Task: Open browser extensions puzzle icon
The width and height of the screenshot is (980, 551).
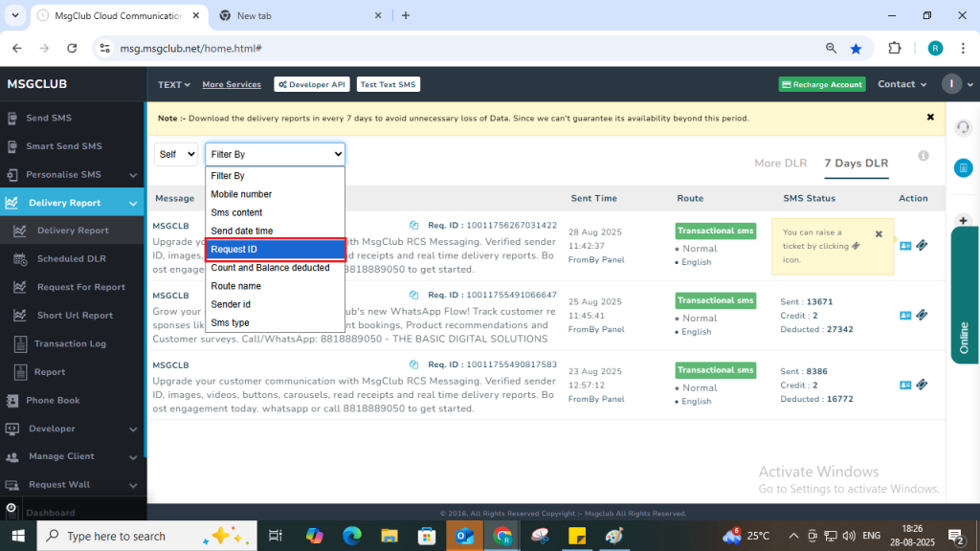Action: [895, 48]
